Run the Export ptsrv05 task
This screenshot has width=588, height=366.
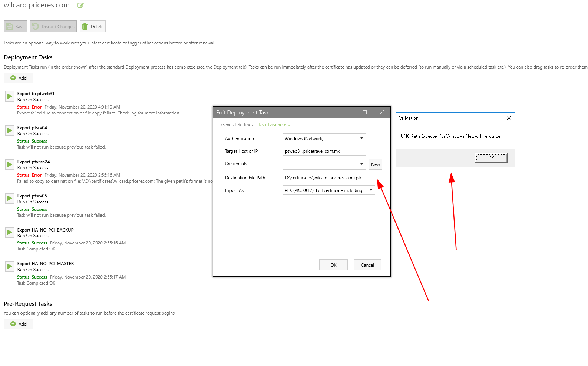pyautogui.click(x=10, y=199)
